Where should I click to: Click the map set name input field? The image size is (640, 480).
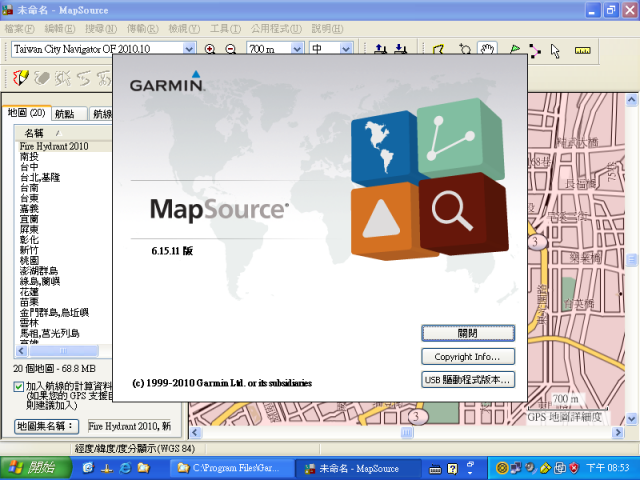[130, 427]
